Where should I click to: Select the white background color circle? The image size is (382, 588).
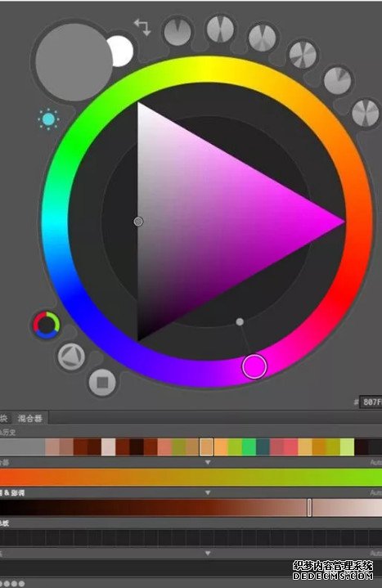(x=121, y=51)
